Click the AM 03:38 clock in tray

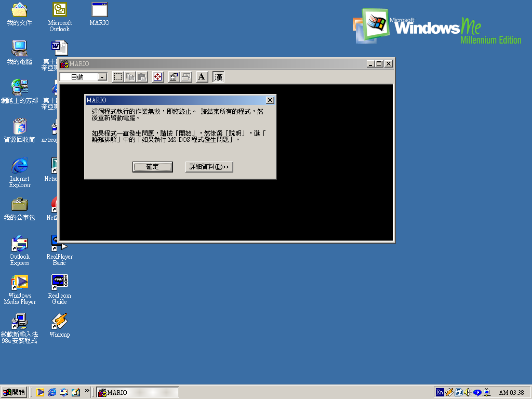pos(511,393)
